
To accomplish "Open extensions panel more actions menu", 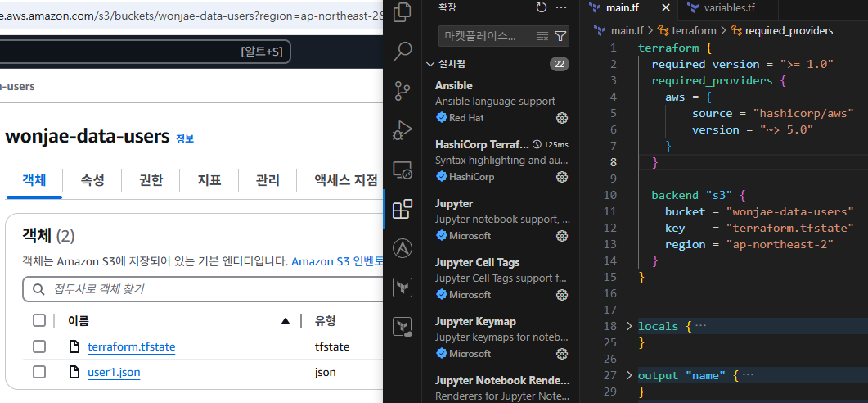I will 560,7.
